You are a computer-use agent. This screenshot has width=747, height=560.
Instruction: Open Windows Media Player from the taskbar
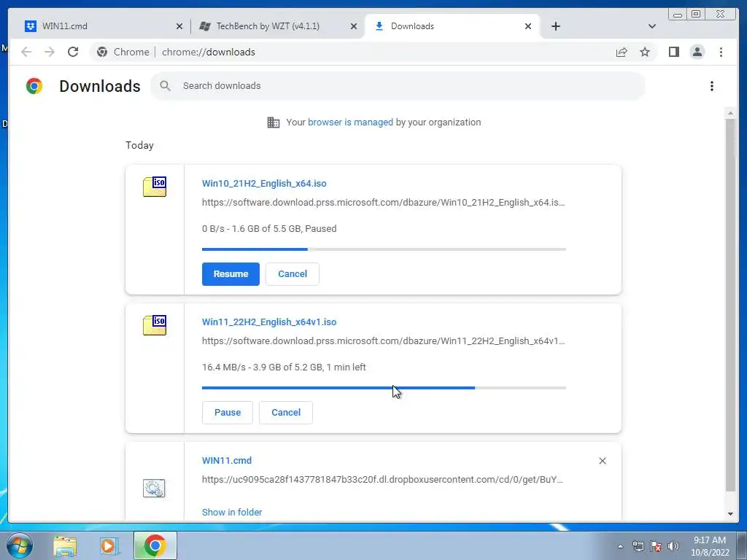[x=109, y=545]
